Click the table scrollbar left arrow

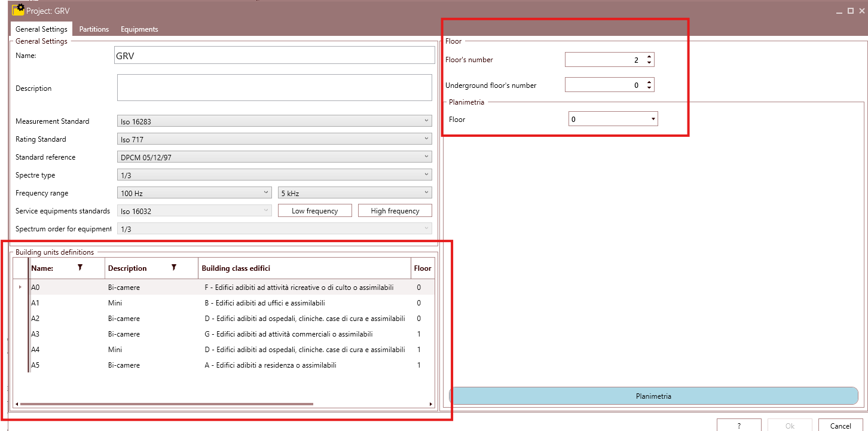tap(16, 404)
